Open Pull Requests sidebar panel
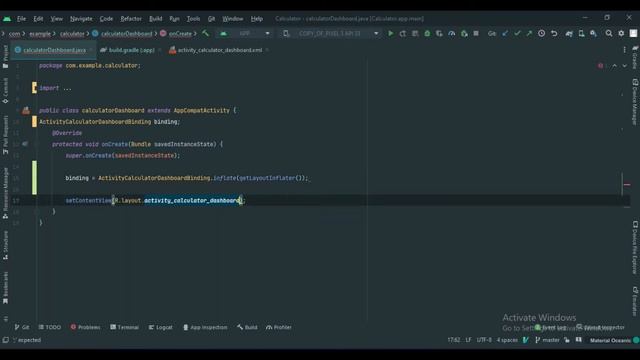 (x=5, y=135)
